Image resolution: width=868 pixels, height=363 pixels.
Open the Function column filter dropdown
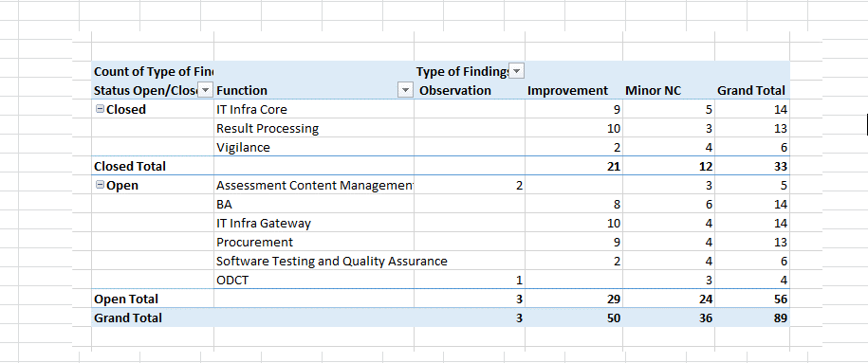click(406, 90)
